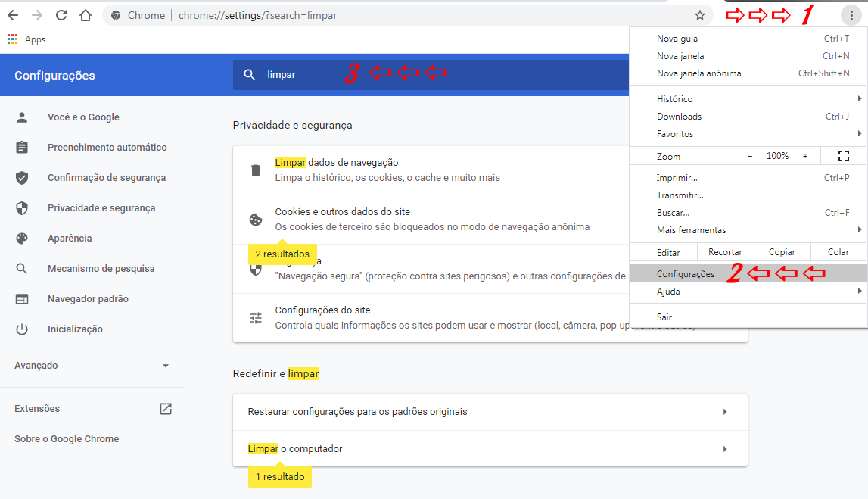The width and height of the screenshot is (868, 499).
Task: Open Sobre o Google Chrome
Action: click(67, 439)
